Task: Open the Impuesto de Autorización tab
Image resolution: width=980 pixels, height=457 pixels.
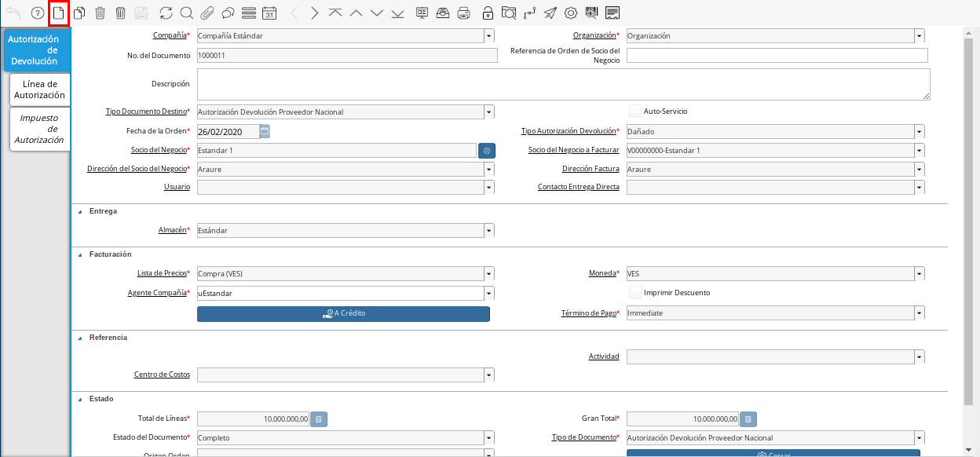Action: coord(39,129)
